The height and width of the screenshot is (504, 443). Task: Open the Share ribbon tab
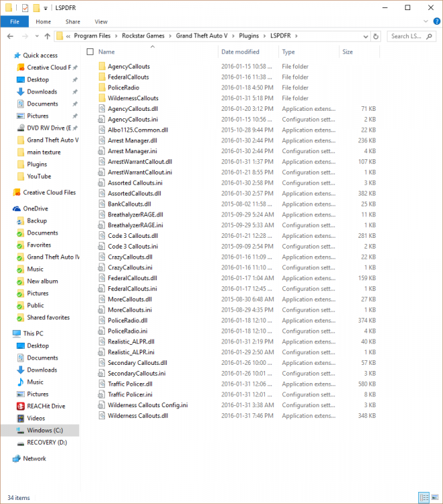pos(73,22)
